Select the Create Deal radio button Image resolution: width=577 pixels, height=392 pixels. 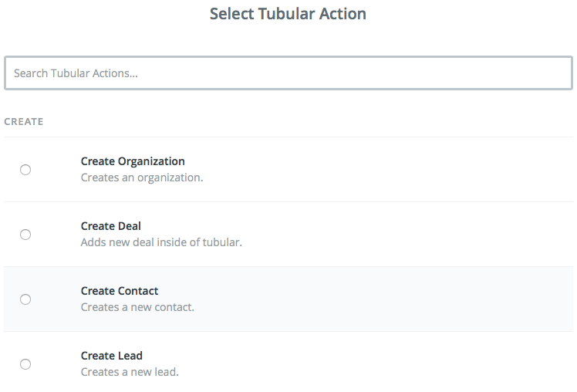tap(25, 235)
